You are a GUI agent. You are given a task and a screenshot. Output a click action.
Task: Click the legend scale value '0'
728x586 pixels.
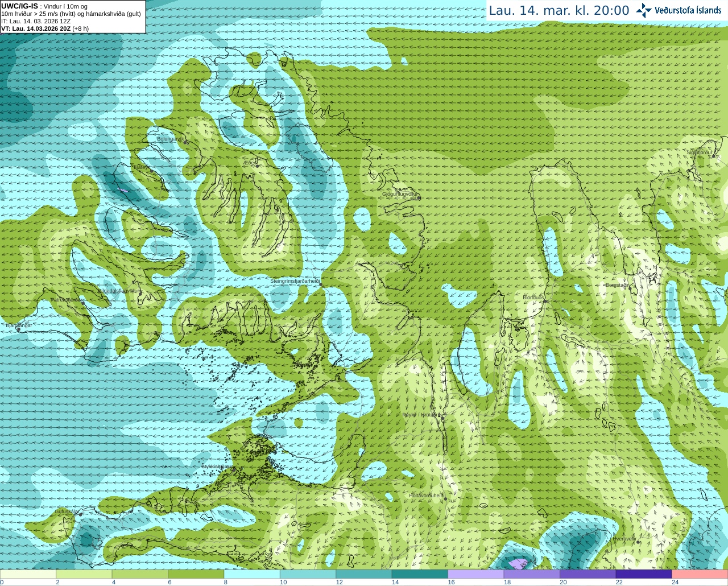[2, 582]
